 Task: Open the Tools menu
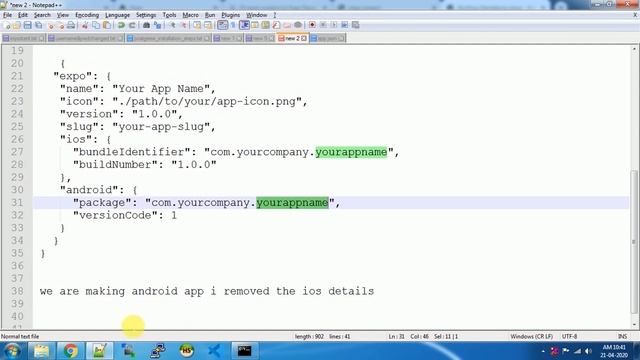pyautogui.click(x=169, y=15)
